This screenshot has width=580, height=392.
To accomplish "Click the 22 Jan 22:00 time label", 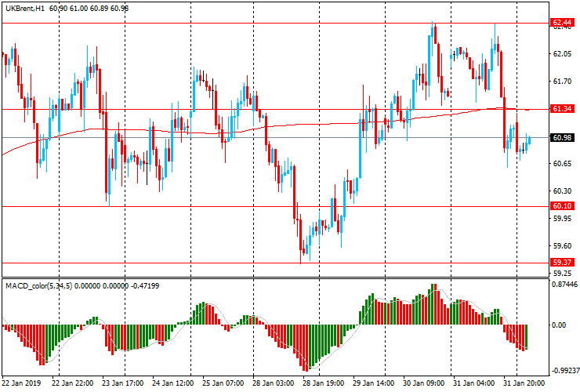I will [x=73, y=384].
